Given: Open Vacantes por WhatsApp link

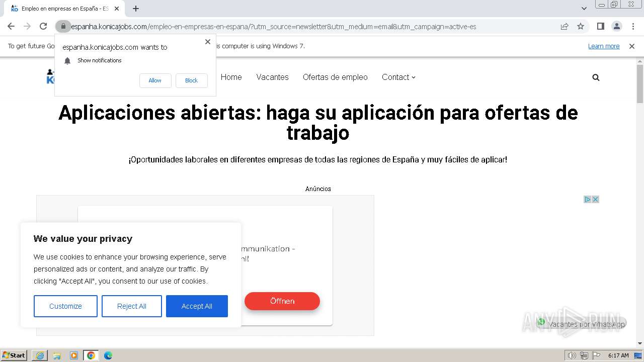Looking at the screenshot, I should (582, 324).
